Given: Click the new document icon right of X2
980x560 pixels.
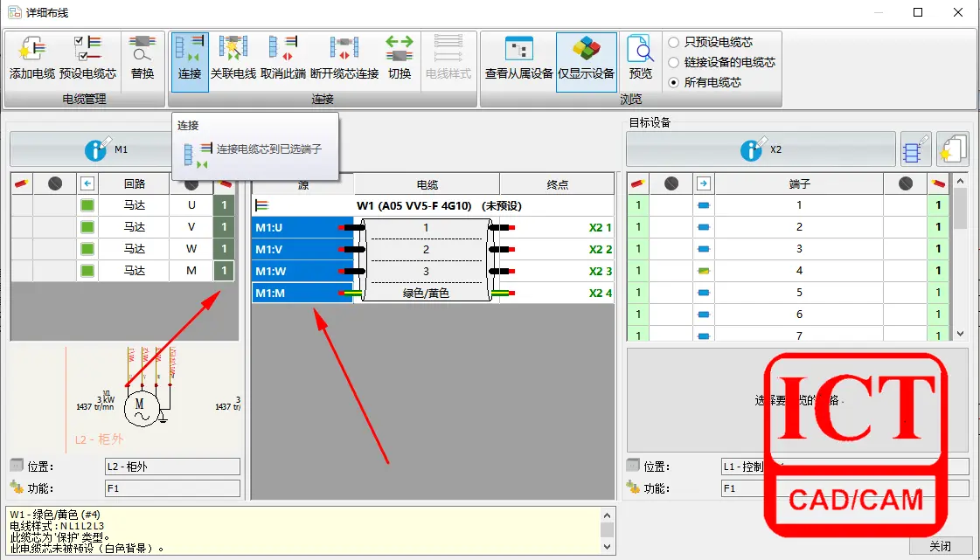Looking at the screenshot, I should 953,149.
